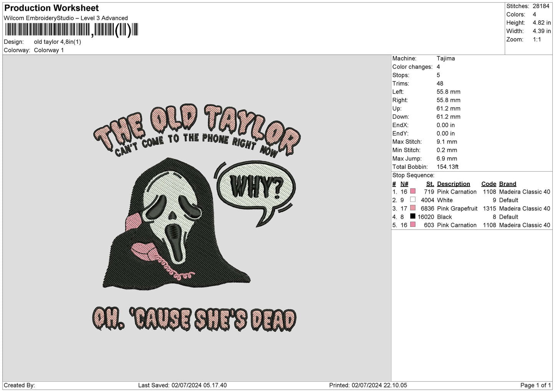Click the Up value '61.2 mm'

click(449, 108)
